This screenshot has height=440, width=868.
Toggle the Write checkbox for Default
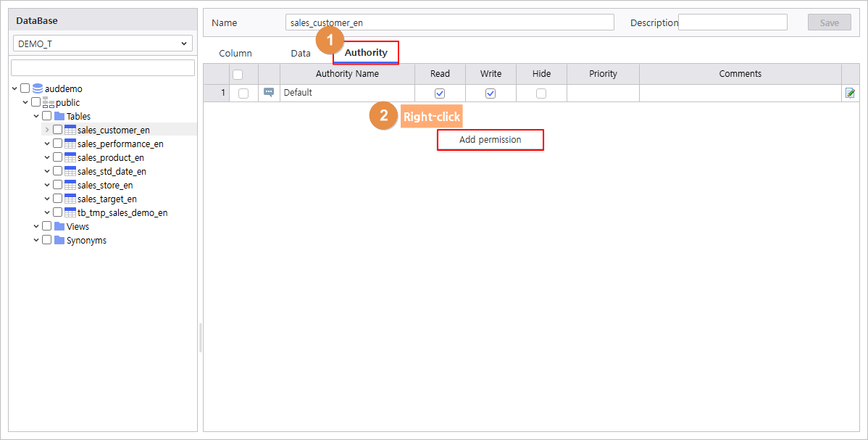[x=490, y=94]
